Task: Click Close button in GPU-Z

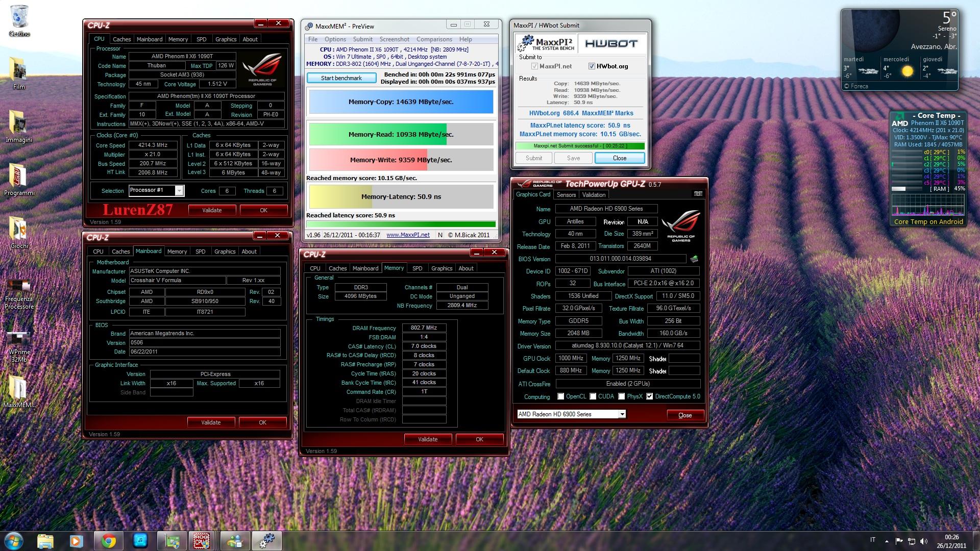Action: coord(685,415)
